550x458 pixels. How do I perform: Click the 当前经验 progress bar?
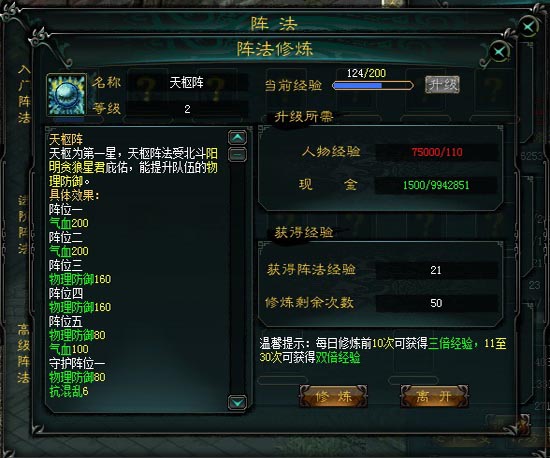coord(373,85)
